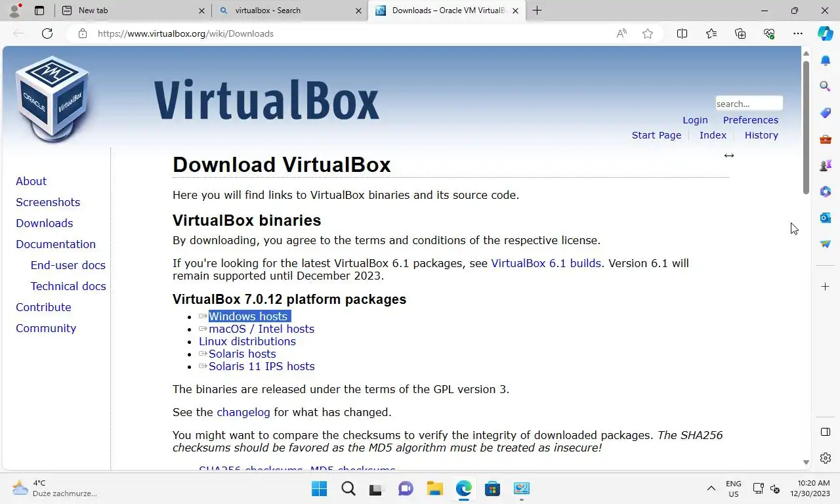Open Outlook icon in sidebar
The image size is (840, 504).
826,218
